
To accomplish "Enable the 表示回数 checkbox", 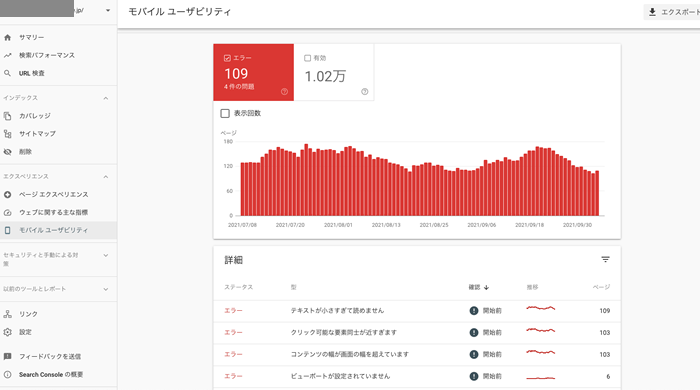I will click(x=225, y=113).
